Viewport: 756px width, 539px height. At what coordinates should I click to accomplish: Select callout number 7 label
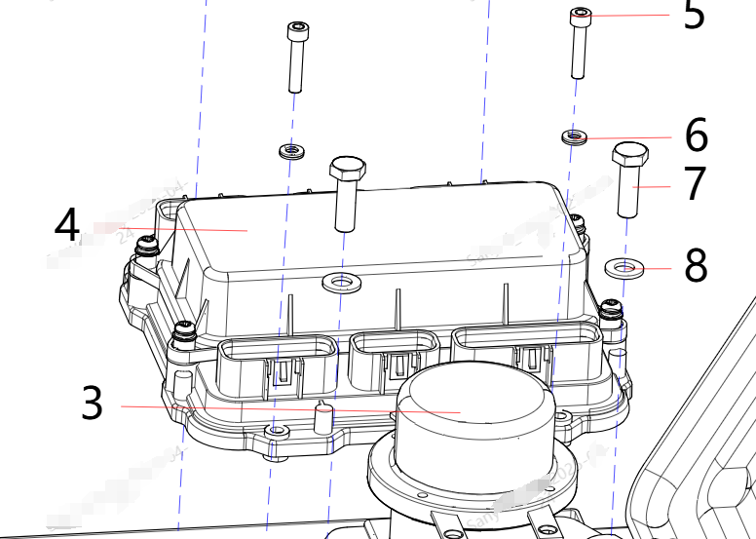694,185
